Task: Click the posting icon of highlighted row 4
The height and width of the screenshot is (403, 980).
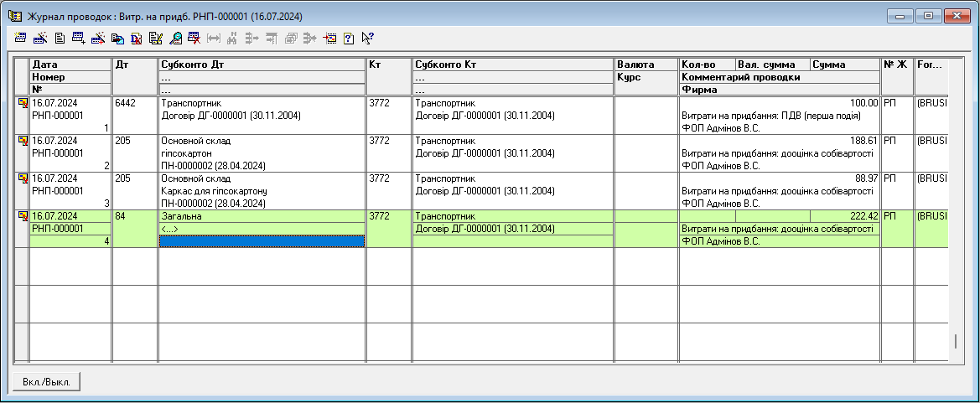Action: point(23,216)
